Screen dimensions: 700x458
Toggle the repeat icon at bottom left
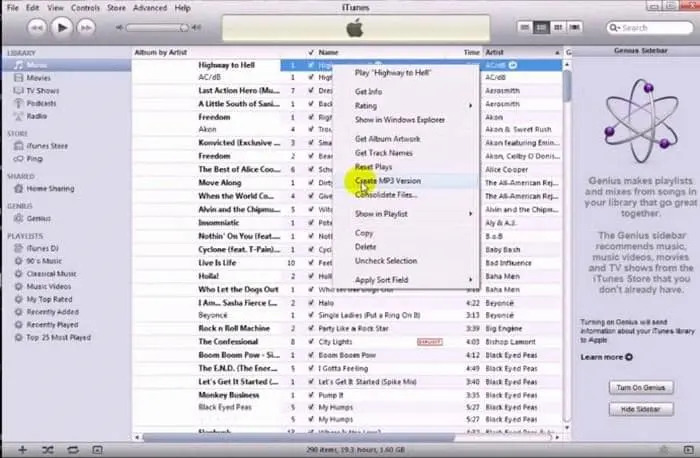pos(71,449)
